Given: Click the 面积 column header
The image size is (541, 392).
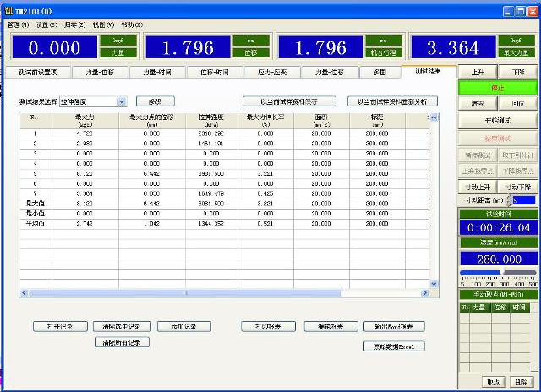Looking at the screenshot, I should pos(321,121).
